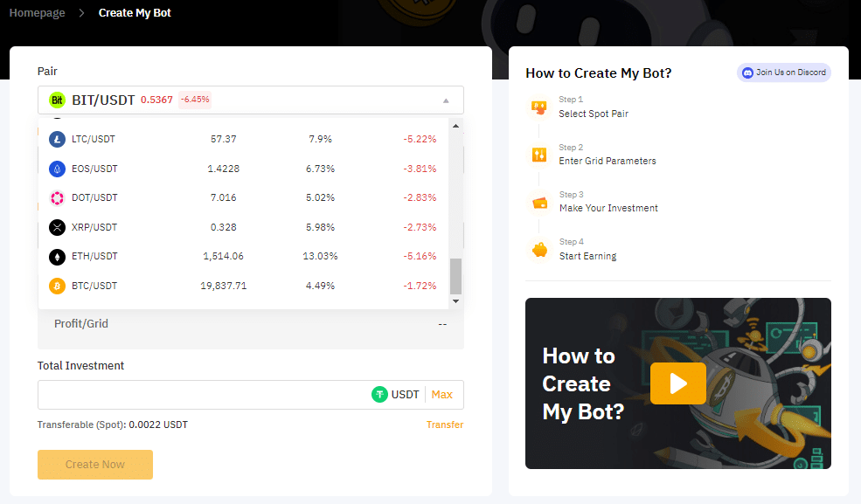Click the BTC change -1.72%
861x504 pixels.
pyautogui.click(x=420, y=286)
